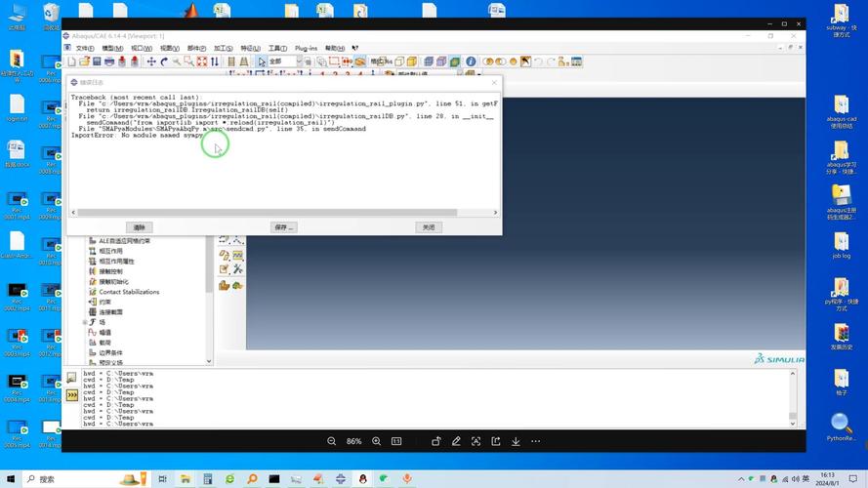Select the 边界条件 tree item

(x=110, y=352)
